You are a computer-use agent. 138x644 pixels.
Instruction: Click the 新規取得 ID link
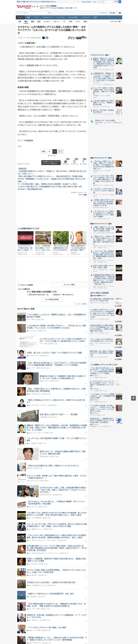tap(54, 6)
